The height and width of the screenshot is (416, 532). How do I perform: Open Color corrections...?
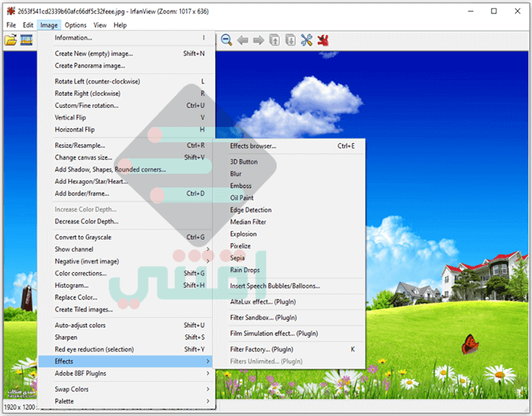[126, 273]
